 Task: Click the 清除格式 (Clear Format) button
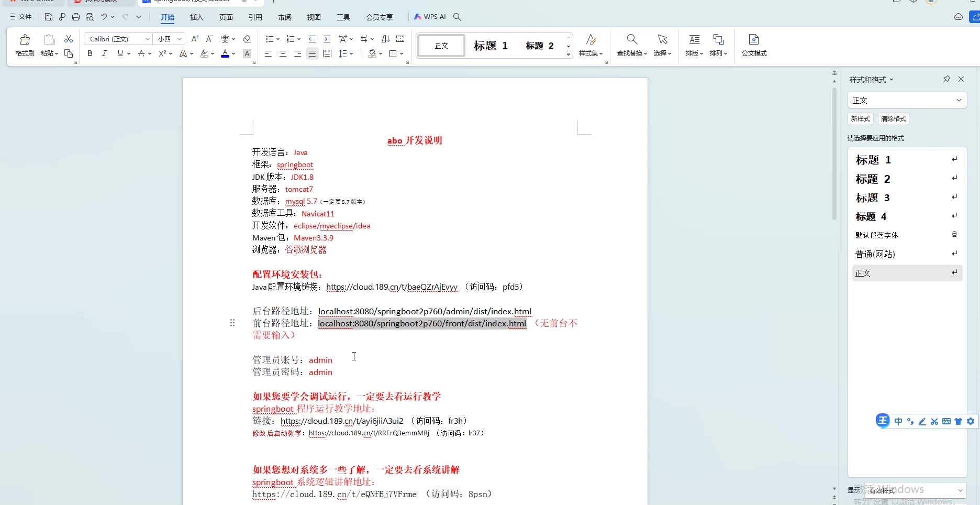(x=893, y=119)
